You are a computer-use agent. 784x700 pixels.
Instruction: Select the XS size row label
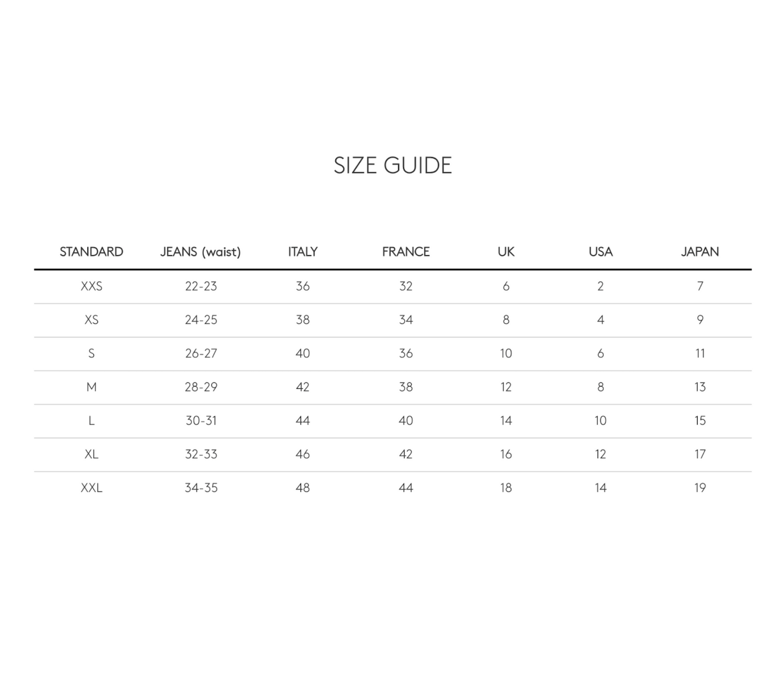click(x=91, y=320)
